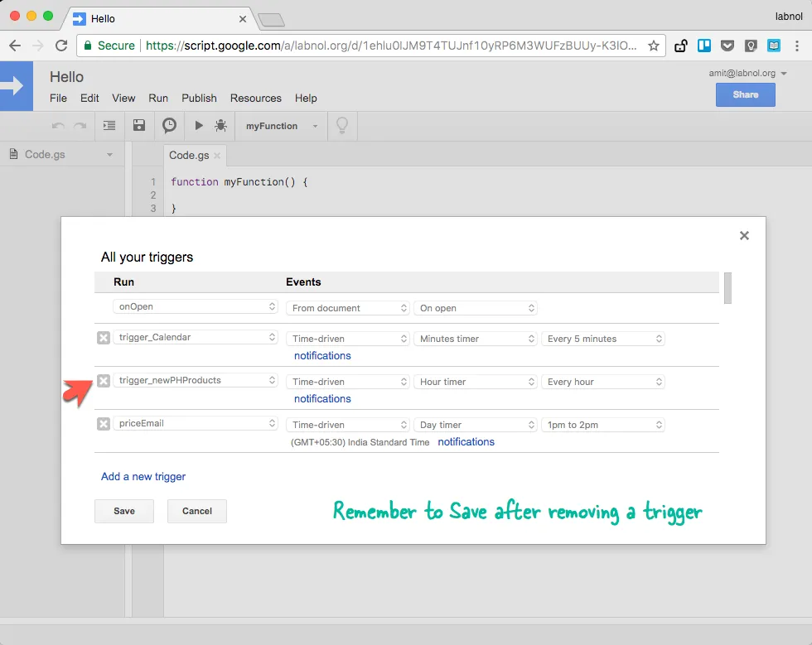Click the lightbulb icon beside myFunction
The width and height of the screenshot is (812, 645).
(x=342, y=125)
